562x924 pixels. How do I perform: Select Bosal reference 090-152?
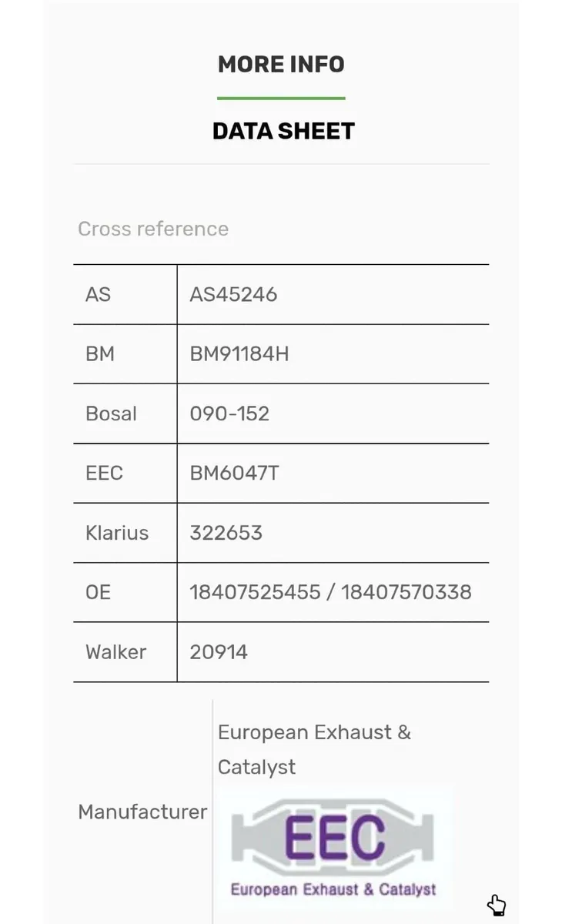229,413
